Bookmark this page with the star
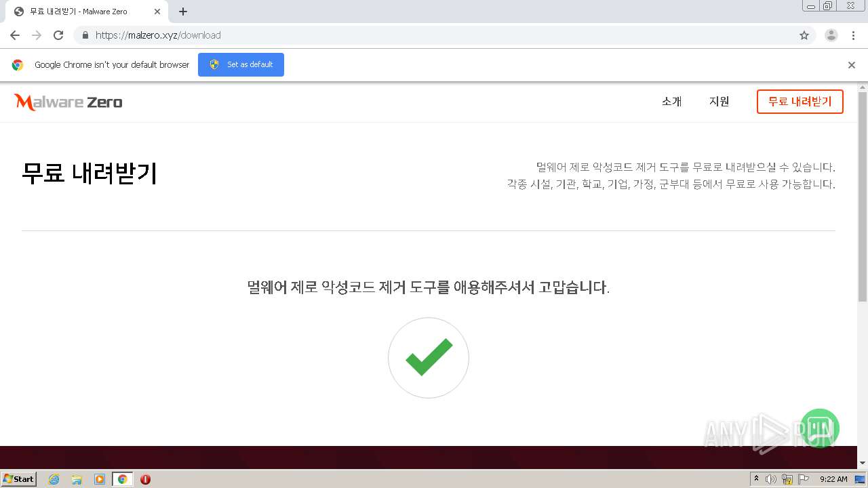Screen dimensions: 868x488 coord(804,35)
